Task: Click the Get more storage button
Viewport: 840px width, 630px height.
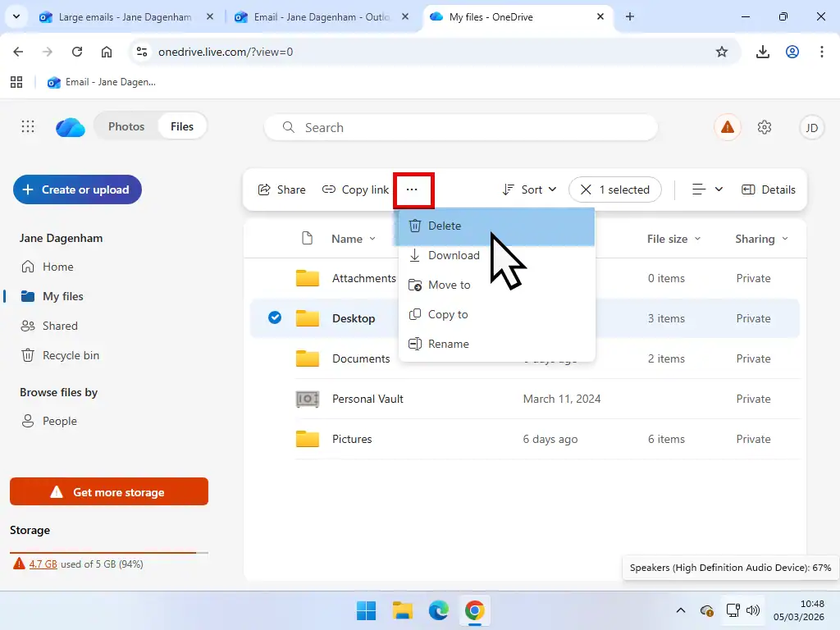Action: (x=108, y=491)
